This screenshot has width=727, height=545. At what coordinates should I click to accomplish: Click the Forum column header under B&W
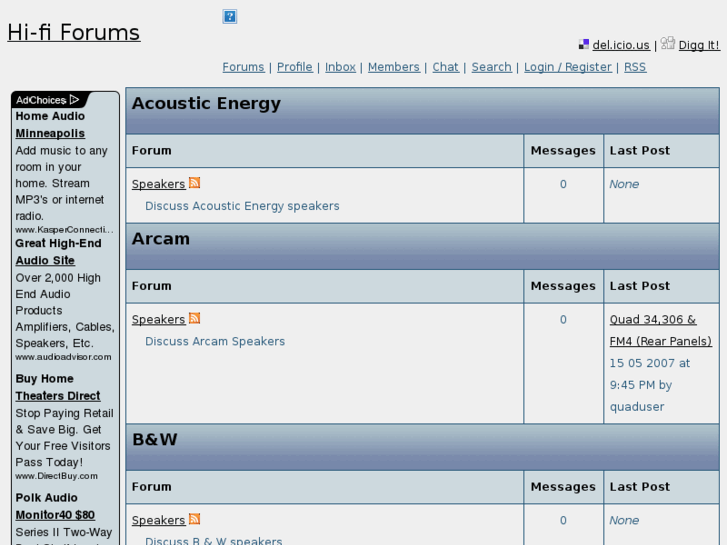pos(152,487)
